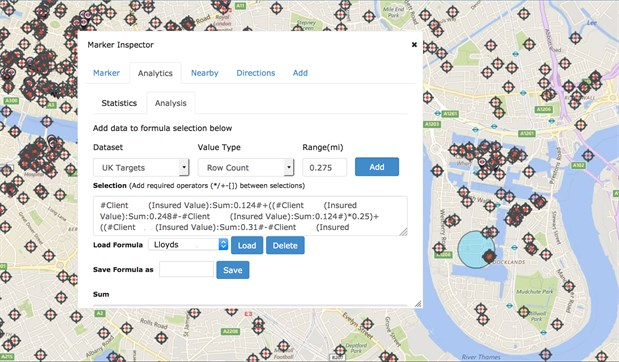Click the Save Formula as input field
Screen dimensions: 619x362
pyautogui.click(x=186, y=269)
